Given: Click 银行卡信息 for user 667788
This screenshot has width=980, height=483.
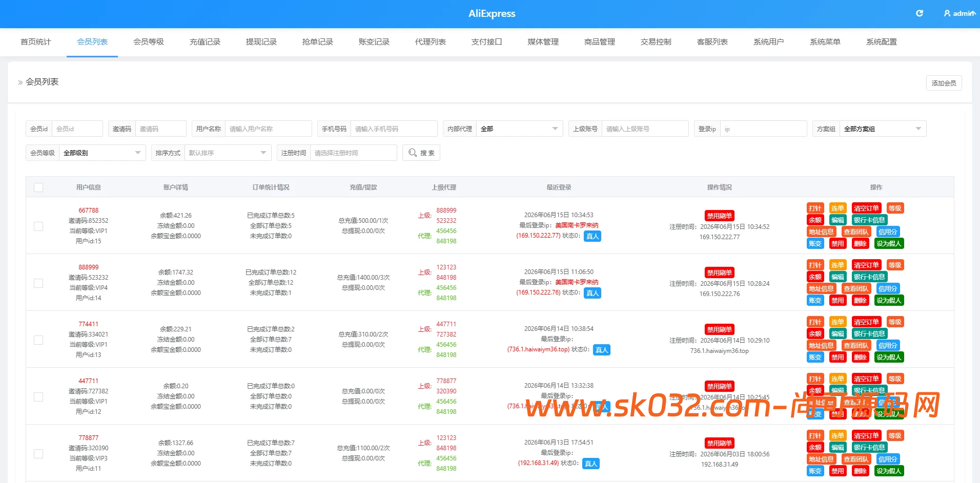Looking at the screenshot, I should coord(869,220).
